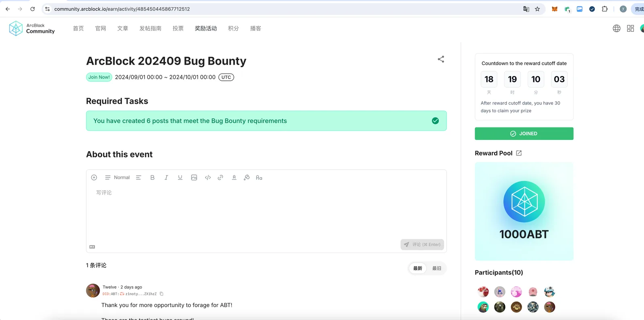Navigate to 文章 articles

(x=123, y=29)
